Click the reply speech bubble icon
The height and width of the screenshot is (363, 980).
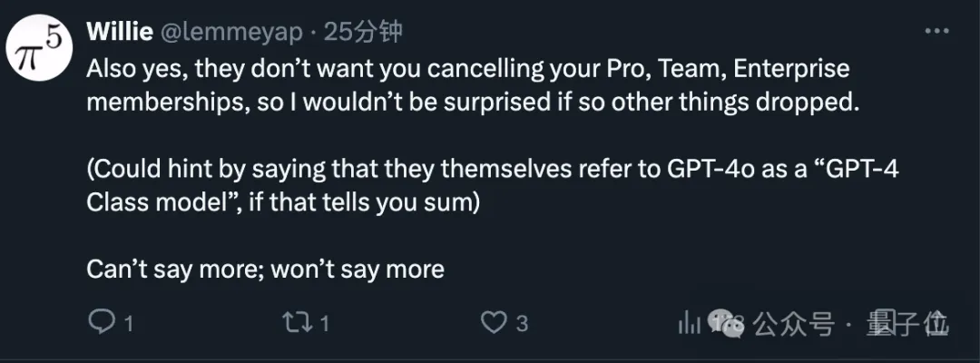[100, 322]
